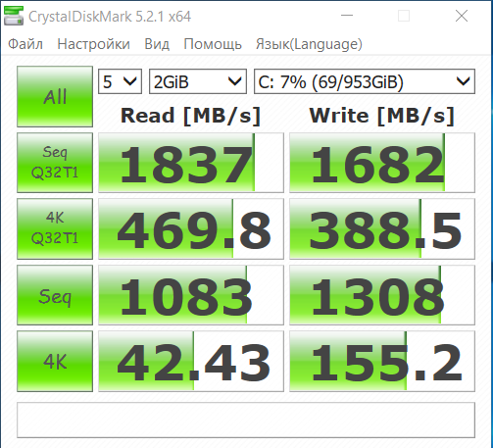This screenshot has width=493, height=448.
Task: Click the 4K write result 155.2
Action: pyautogui.click(x=382, y=361)
